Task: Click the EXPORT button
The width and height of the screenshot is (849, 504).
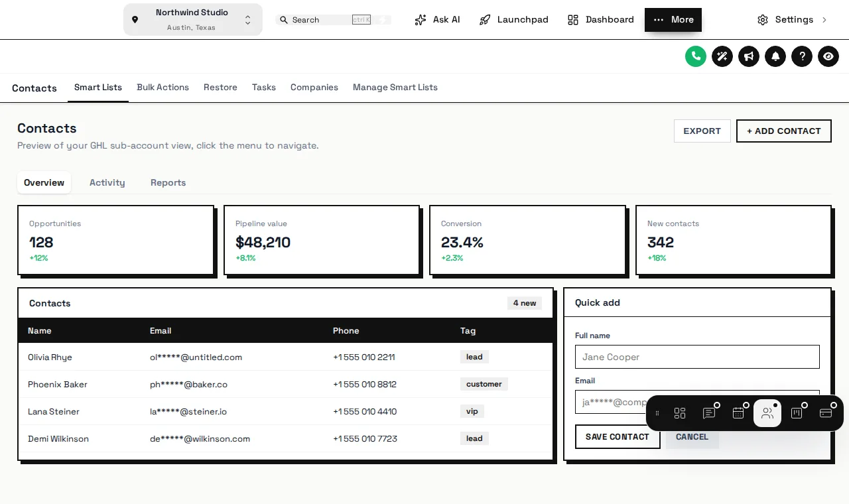Action: (x=702, y=131)
